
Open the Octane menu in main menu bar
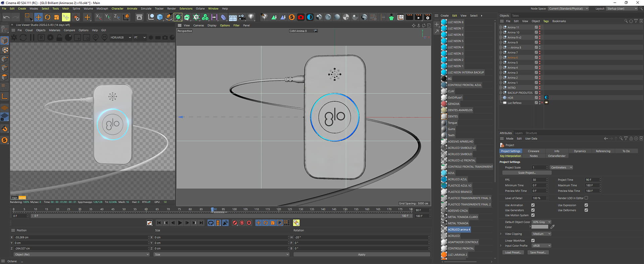pos(200,9)
